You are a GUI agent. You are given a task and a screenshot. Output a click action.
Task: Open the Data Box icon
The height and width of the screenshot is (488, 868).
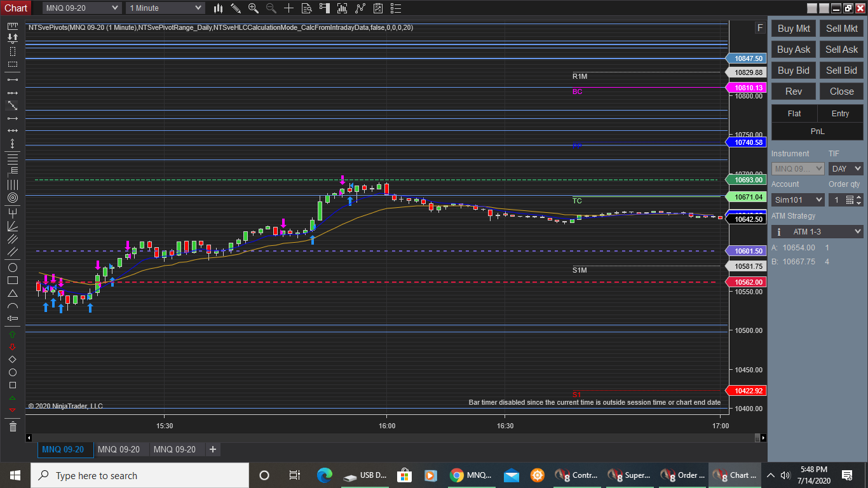click(x=307, y=8)
